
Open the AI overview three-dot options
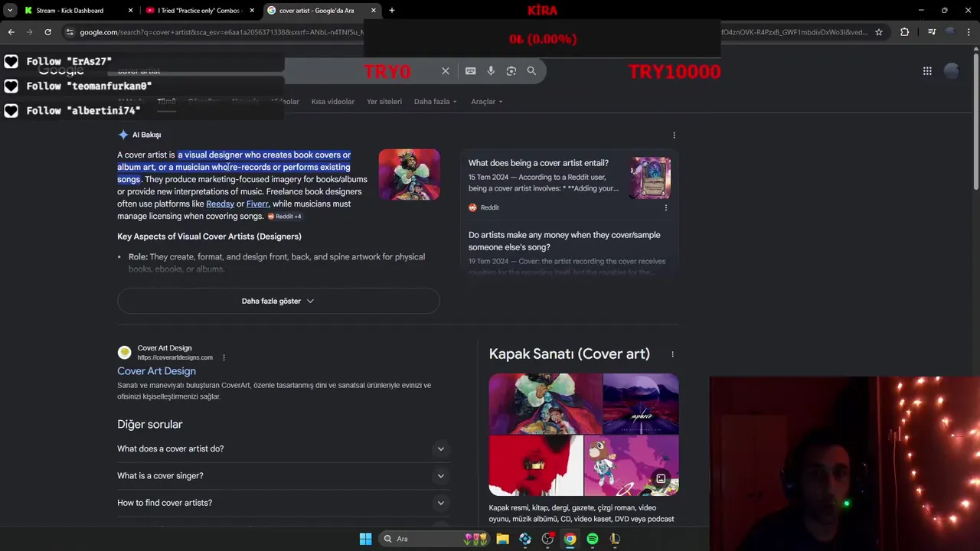[674, 135]
